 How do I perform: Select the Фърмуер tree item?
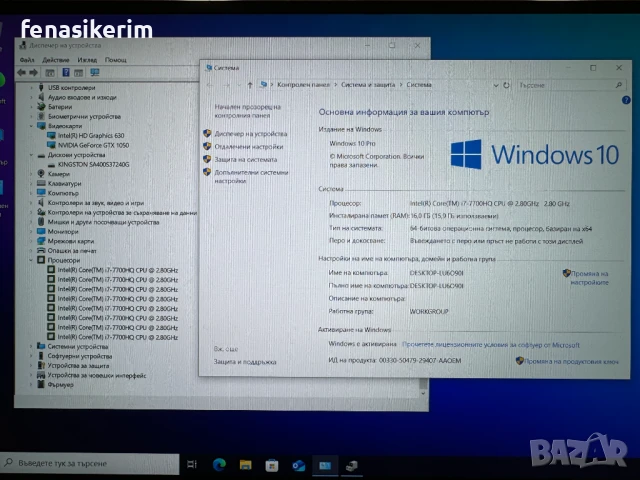point(60,384)
